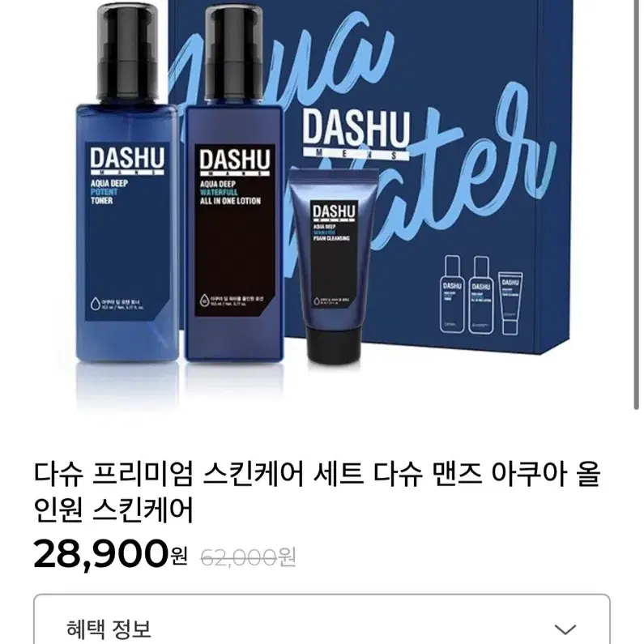Click the water drop icon on toner label
The image size is (644, 644).
click(x=95, y=304)
